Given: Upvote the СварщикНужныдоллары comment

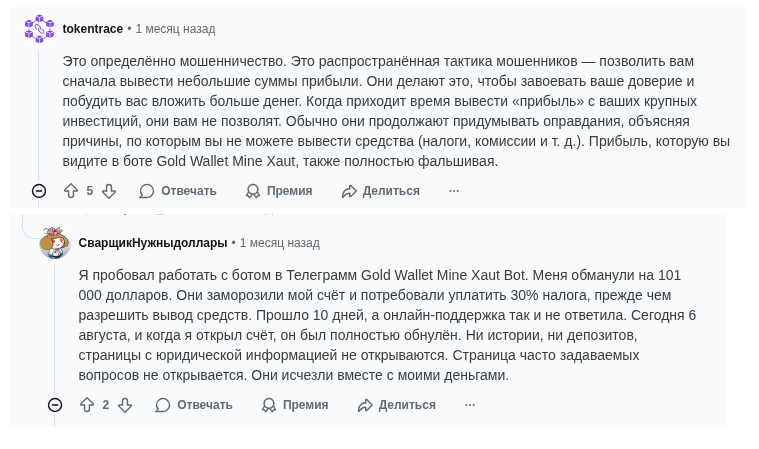Looking at the screenshot, I should click(x=87, y=405).
